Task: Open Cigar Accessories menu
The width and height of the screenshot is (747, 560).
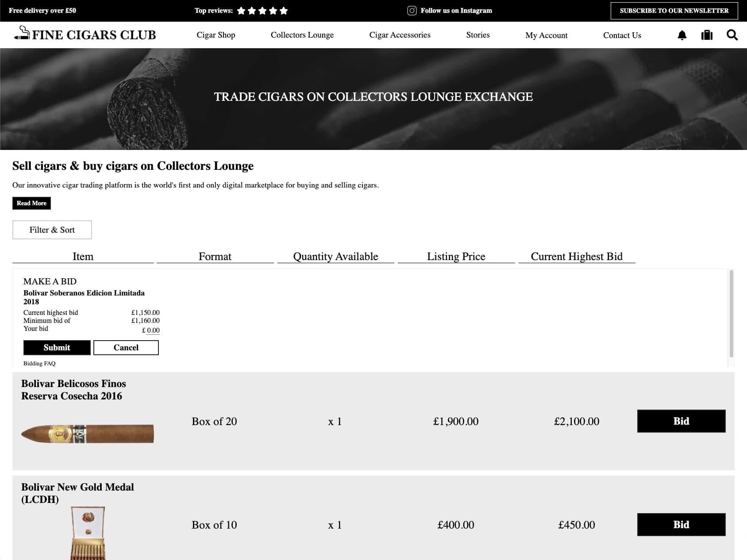Action: (x=400, y=35)
